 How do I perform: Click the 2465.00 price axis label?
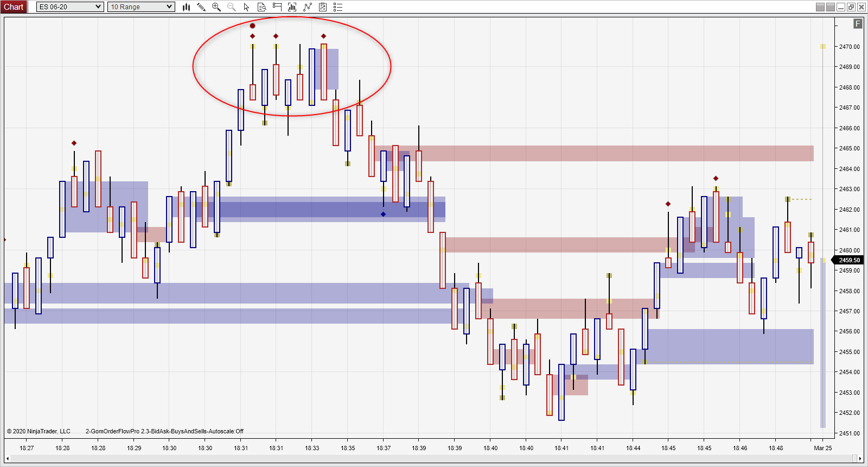pos(850,148)
